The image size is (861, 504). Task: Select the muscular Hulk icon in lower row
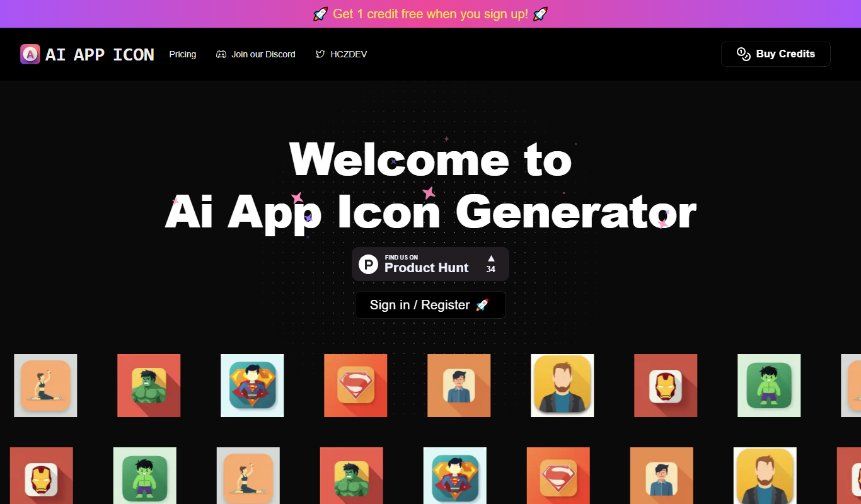tap(352, 476)
